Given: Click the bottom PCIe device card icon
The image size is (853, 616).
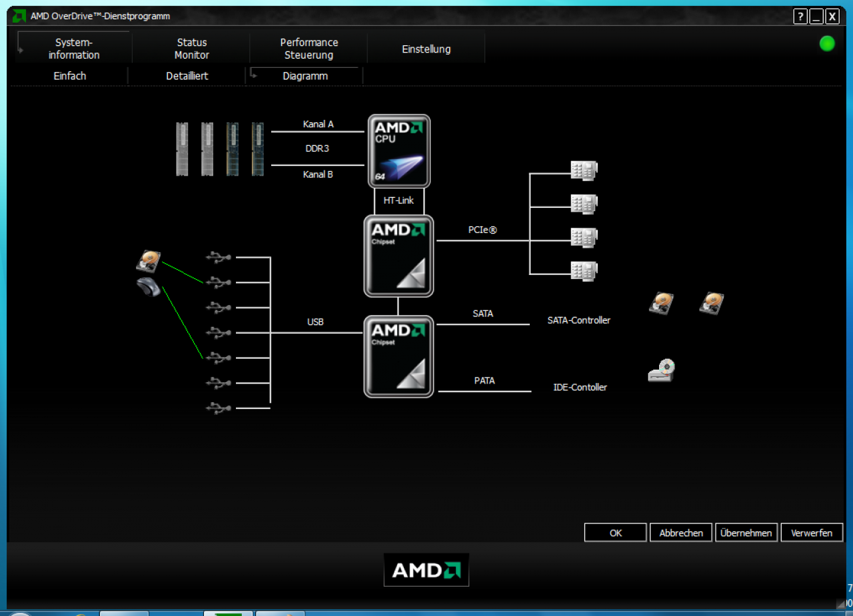Looking at the screenshot, I should coord(584,270).
